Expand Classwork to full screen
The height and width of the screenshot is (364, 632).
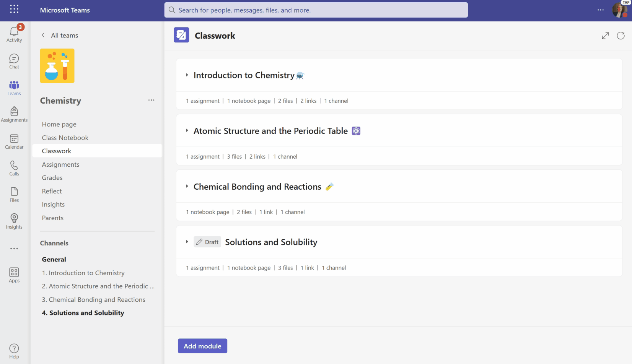(x=605, y=35)
